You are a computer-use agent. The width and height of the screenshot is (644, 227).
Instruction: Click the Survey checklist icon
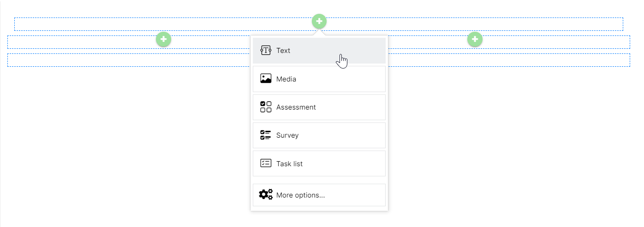coord(266,135)
